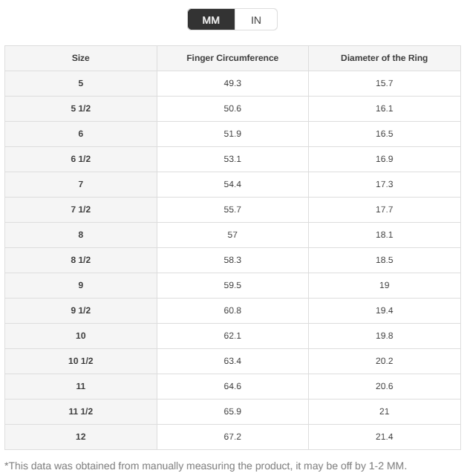Click the 21.4 diameter cell

point(384,437)
